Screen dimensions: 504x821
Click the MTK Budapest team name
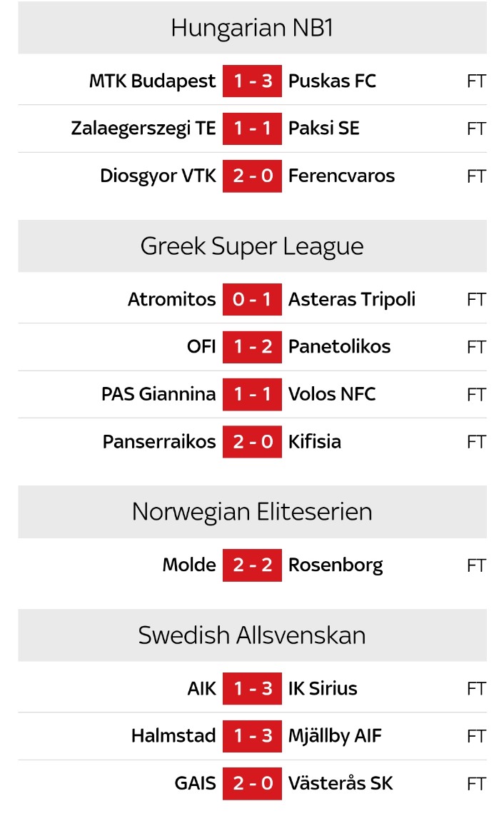pyautogui.click(x=152, y=81)
